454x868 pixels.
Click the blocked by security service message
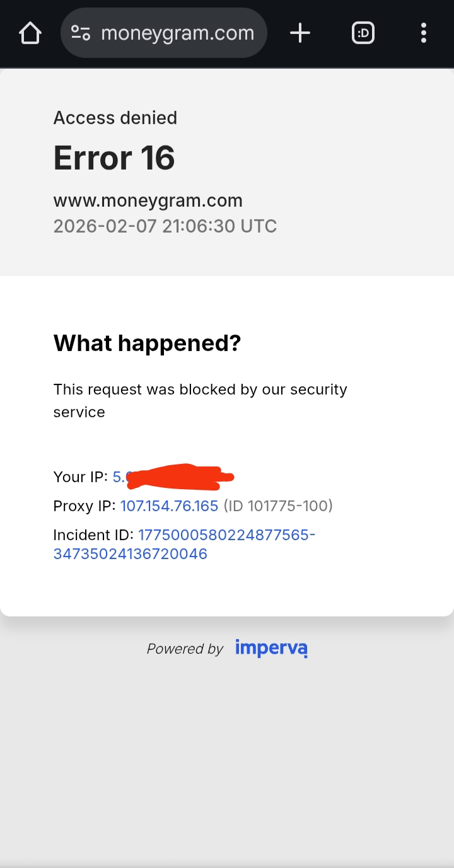(200, 400)
